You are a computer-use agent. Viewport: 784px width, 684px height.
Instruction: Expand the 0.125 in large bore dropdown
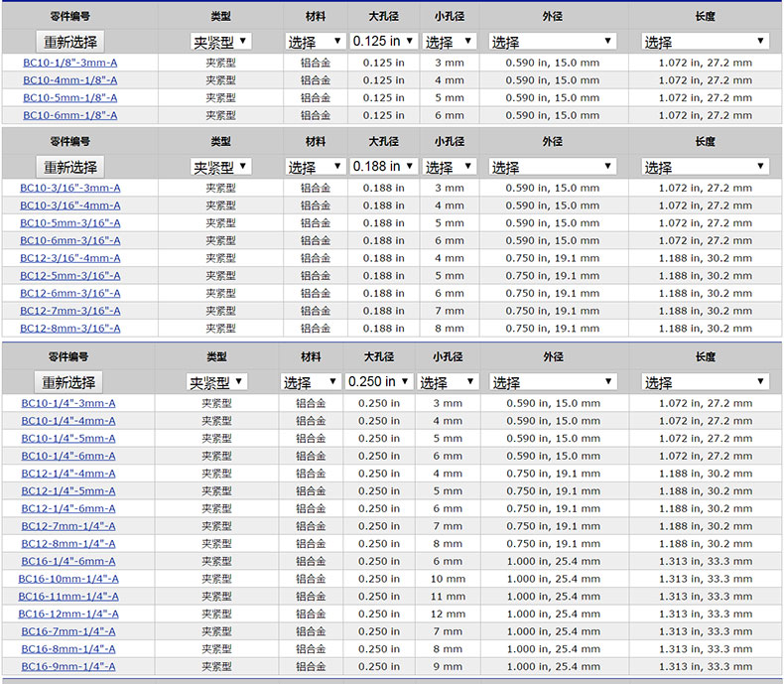click(385, 41)
